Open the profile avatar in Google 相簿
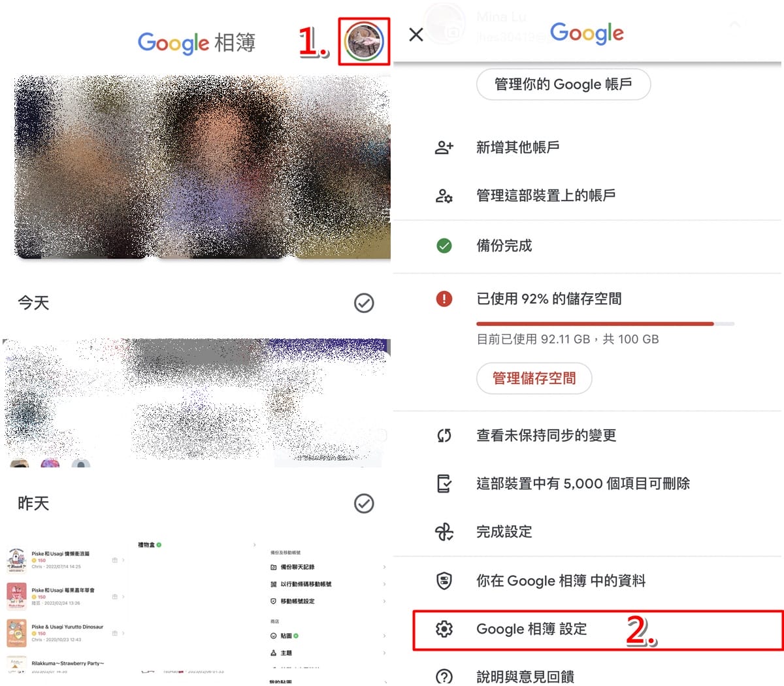The height and width of the screenshot is (686, 784). pos(364,42)
